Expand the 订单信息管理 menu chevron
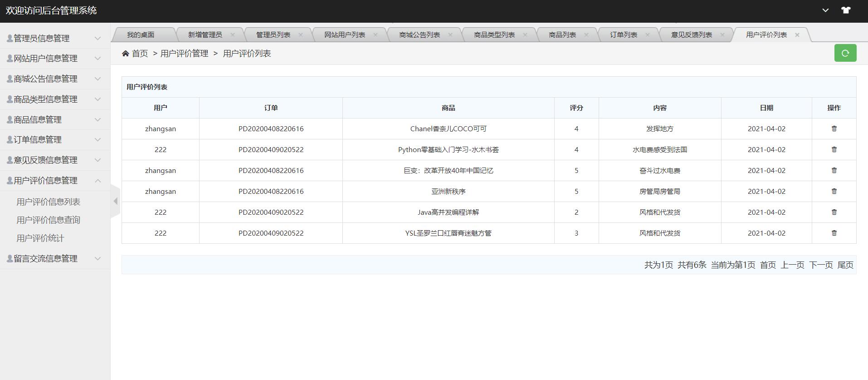 98,139
